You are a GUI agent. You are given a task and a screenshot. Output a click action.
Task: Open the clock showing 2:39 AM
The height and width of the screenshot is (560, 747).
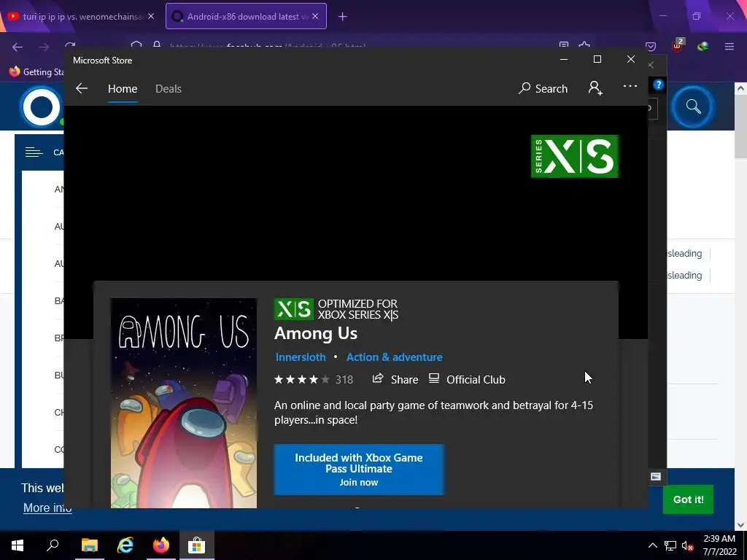(x=719, y=545)
